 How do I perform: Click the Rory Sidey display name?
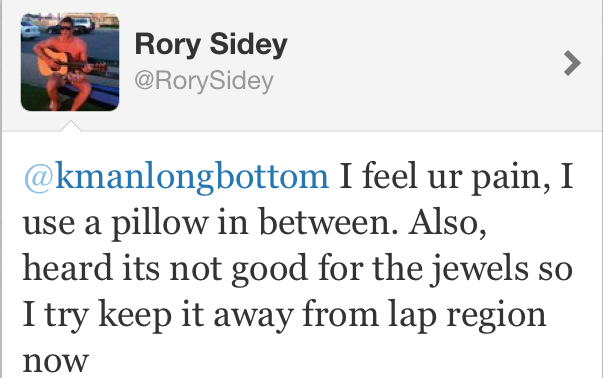tap(211, 45)
